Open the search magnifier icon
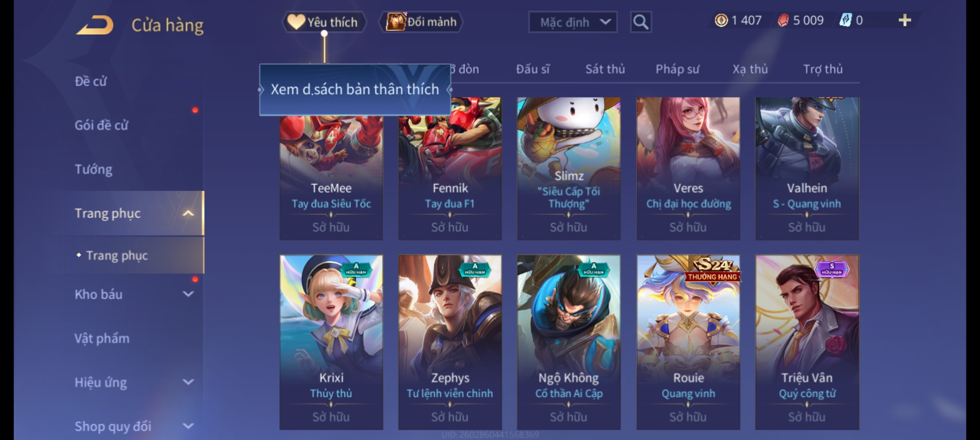The width and height of the screenshot is (980, 440). 641,22
